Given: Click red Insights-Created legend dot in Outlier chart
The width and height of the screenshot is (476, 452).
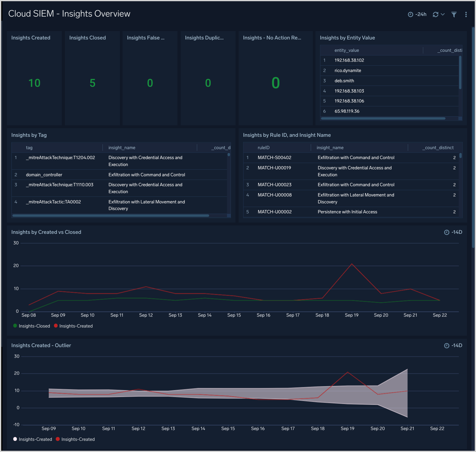Looking at the screenshot, I should (x=58, y=439).
